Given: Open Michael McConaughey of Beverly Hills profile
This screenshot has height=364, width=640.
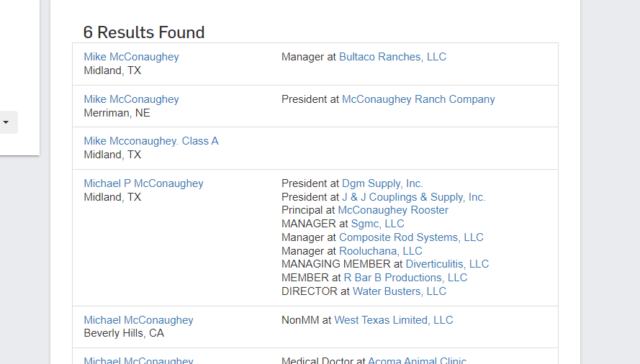Looking at the screenshot, I should click(x=138, y=320).
